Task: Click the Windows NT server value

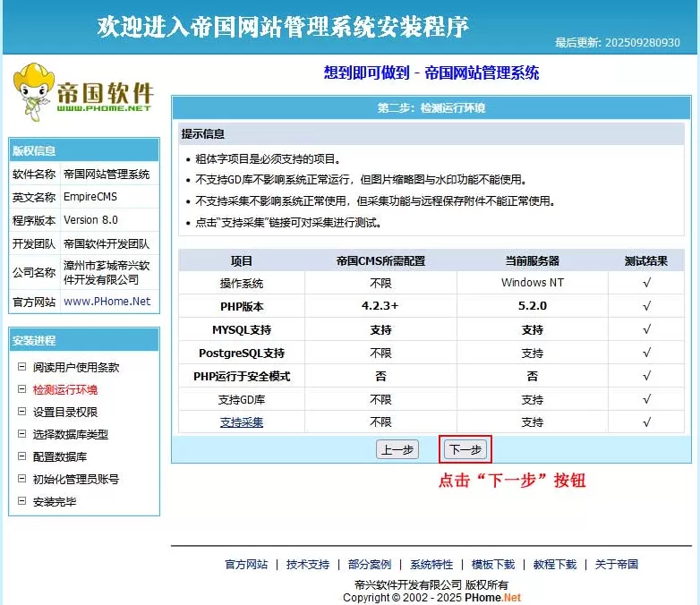Action: [532, 283]
